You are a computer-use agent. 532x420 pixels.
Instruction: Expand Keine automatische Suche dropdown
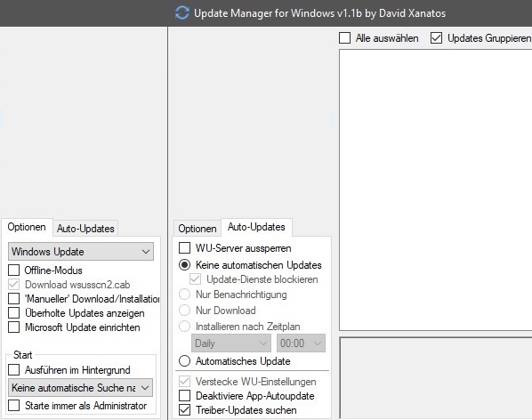coord(80,387)
